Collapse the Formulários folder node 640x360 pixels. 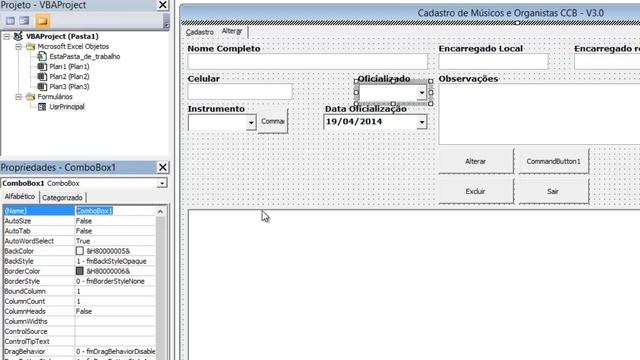pyautogui.click(x=18, y=97)
